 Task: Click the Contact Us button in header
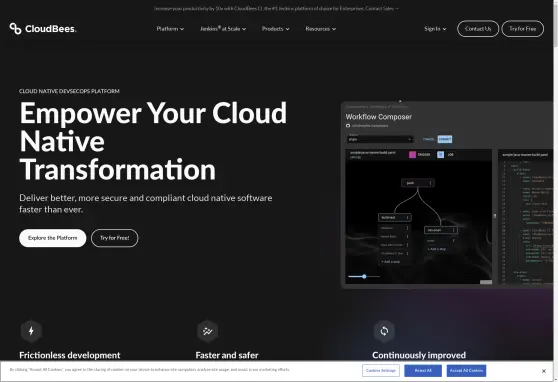tap(478, 29)
